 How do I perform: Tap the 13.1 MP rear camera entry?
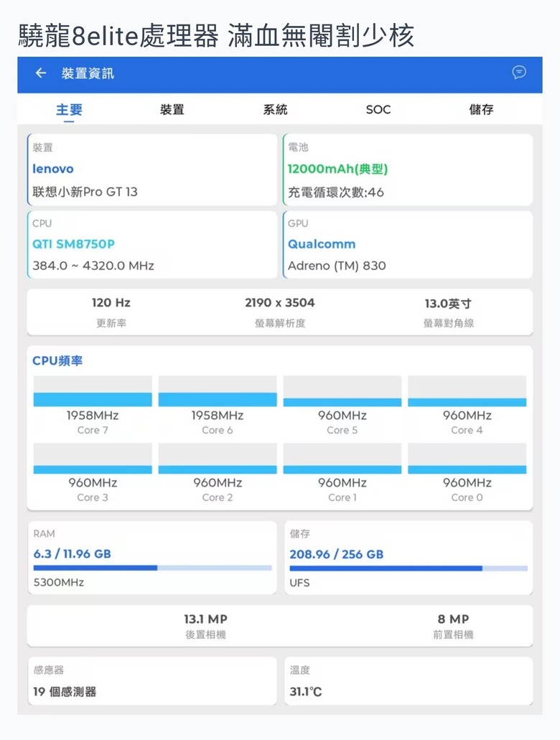click(205, 626)
